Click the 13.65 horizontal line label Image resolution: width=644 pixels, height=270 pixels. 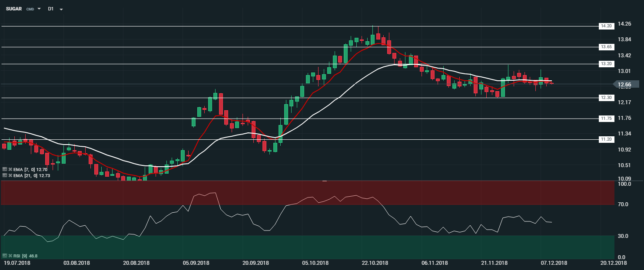pos(606,47)
